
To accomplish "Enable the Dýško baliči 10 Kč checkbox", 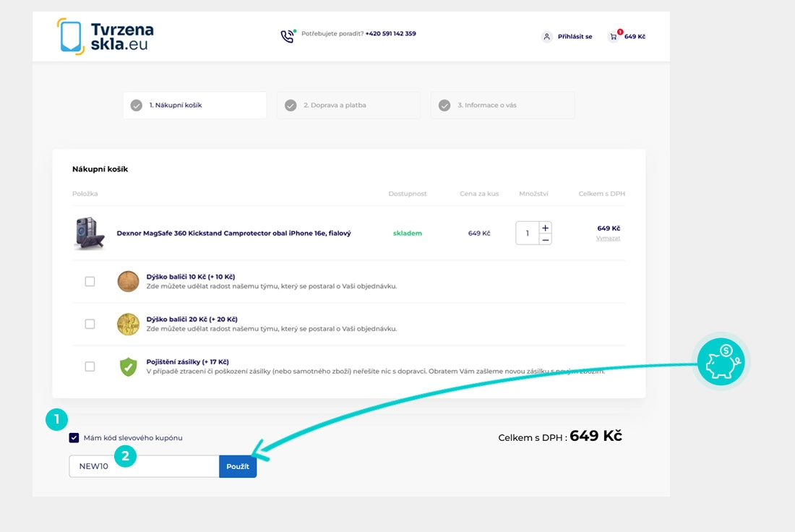I will point(90,281).
